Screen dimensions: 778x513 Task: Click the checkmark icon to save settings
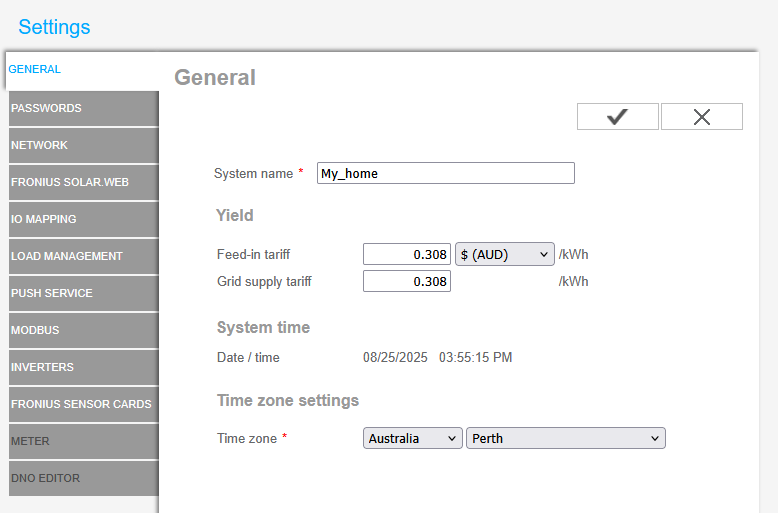point(617,117)
